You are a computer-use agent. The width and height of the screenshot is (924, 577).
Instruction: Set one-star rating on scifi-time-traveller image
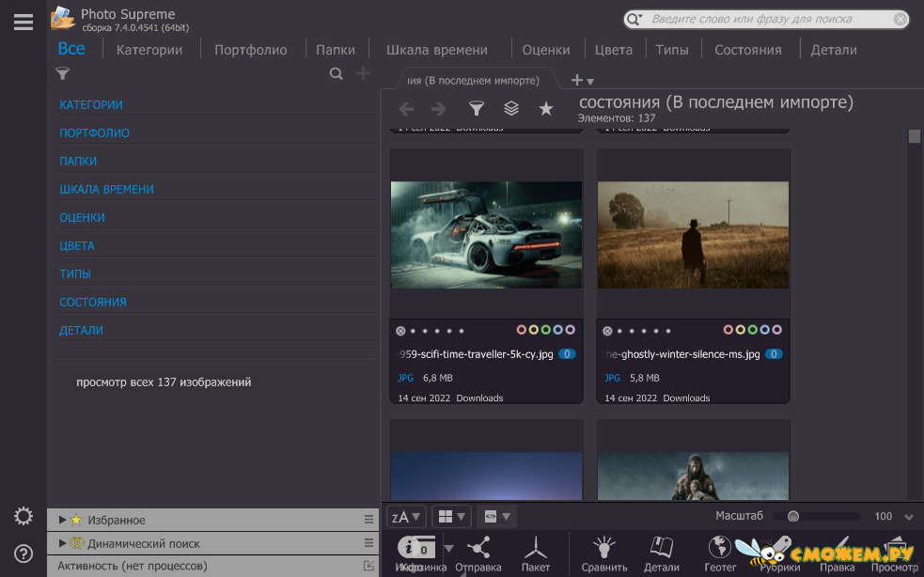413,331
